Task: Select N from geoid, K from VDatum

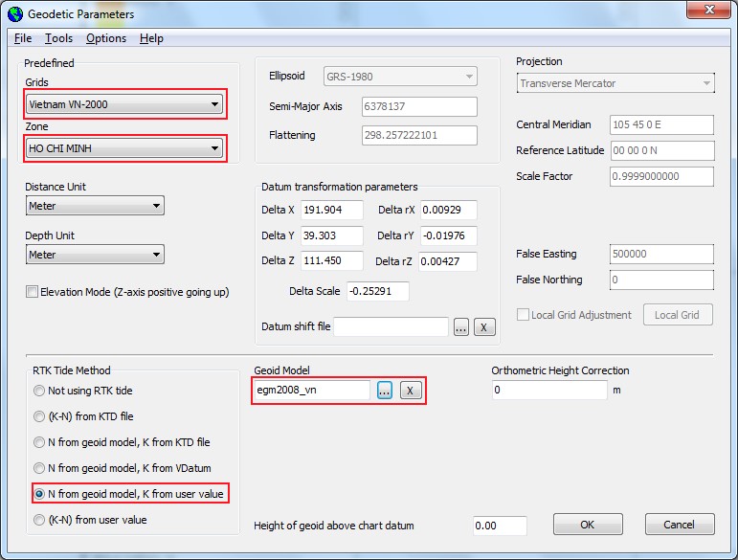Action: click(39, 468)
